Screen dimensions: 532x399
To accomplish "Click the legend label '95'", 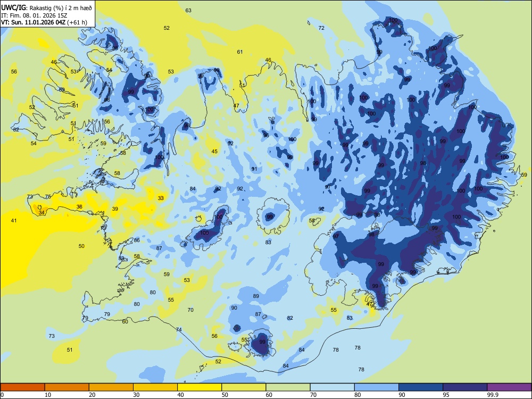I will (x=446, y=395).
